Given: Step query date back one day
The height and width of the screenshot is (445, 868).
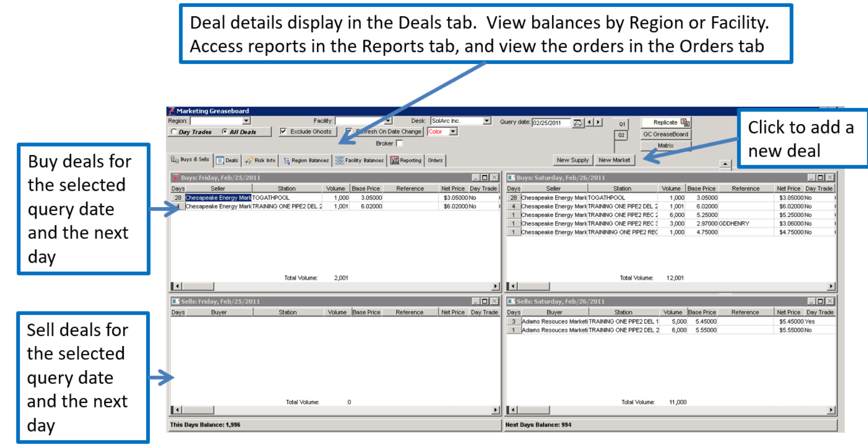Looking at the screenshot, I should click(x=589, y=122).
